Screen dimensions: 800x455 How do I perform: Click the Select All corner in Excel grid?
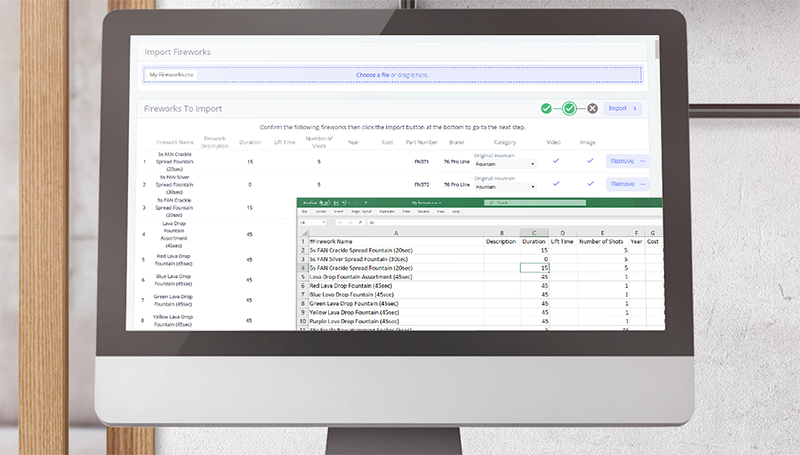coord(302,232)
